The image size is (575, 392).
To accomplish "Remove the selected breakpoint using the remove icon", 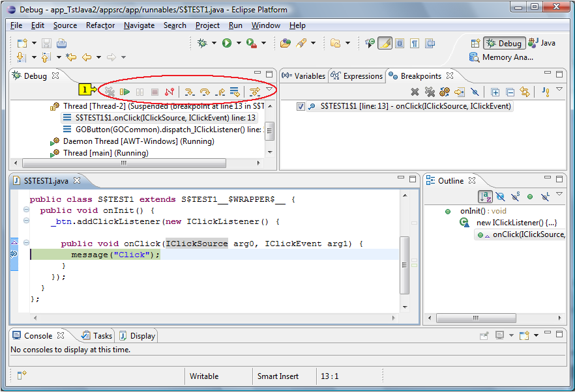I will tap(415, 92).
